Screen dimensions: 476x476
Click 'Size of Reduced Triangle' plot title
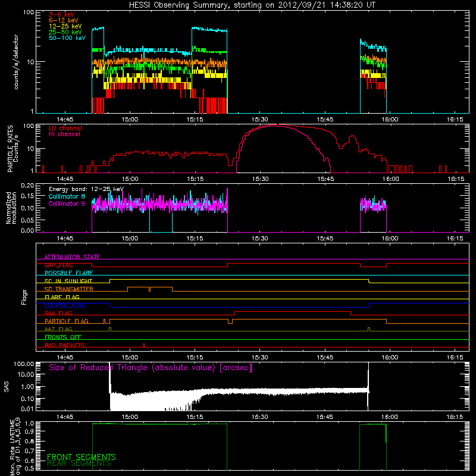pos(151,368)
